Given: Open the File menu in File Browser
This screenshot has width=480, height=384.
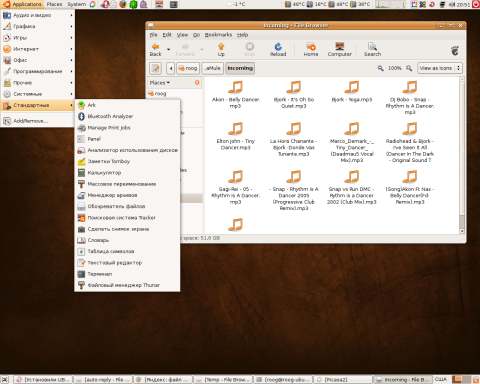Looking at the screenshot, I should 153,35.
